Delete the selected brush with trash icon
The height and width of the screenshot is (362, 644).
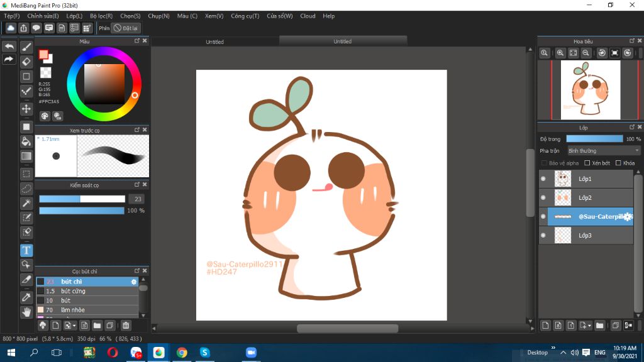[x=126, y=326]
